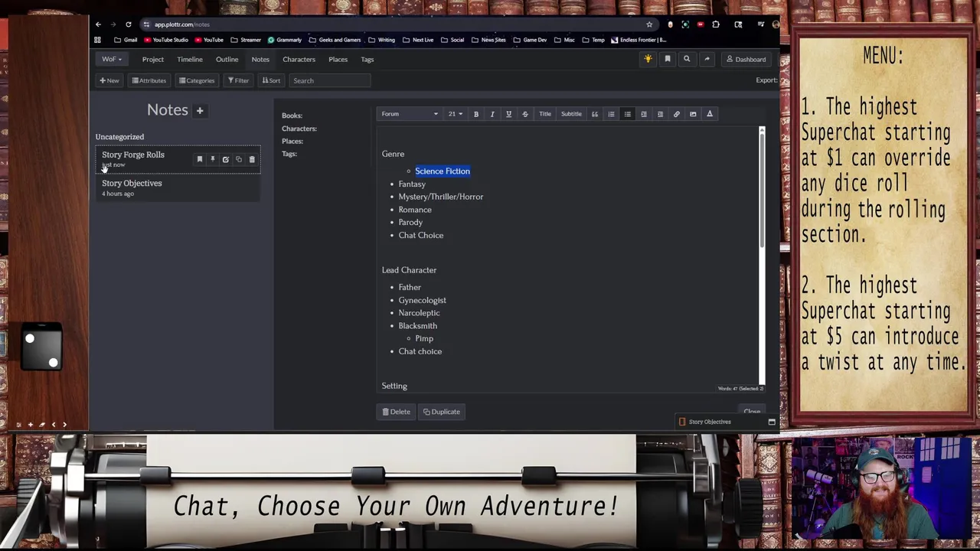
Task: Open the Characters tab
Action: point(299,59)
